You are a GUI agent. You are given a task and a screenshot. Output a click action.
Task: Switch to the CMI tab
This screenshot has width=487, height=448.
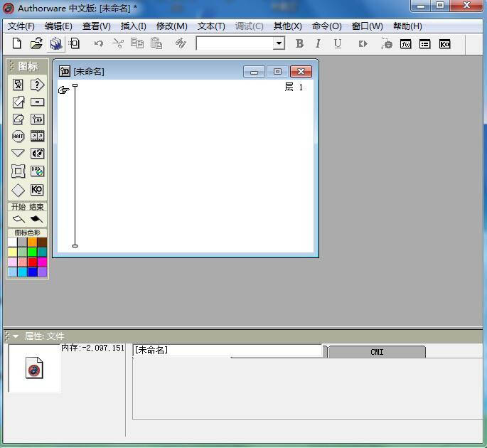(x=377, y=352)
